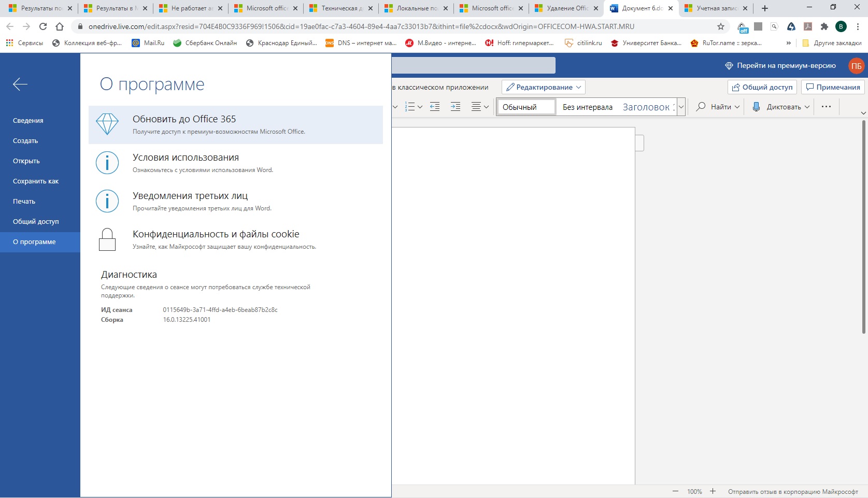Open Конфиденциальность и файлы cookie
This screenshot has height=498, width=868.
pyautogui.click(x=236, y=239)
